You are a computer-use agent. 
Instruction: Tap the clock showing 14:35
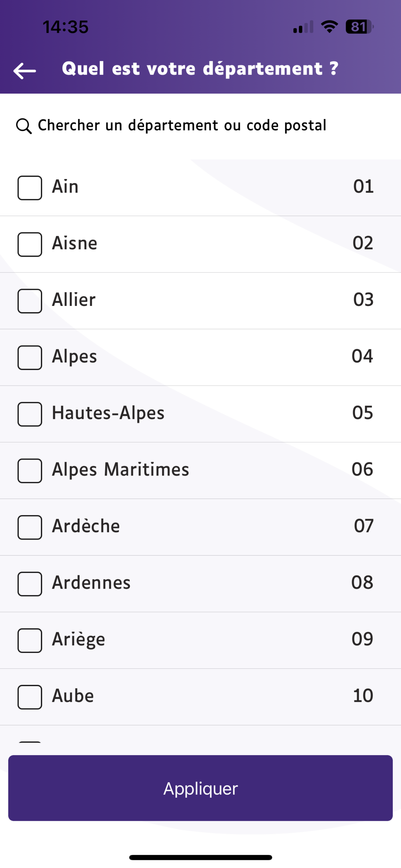pyautogui.click(x=66, y=27)
